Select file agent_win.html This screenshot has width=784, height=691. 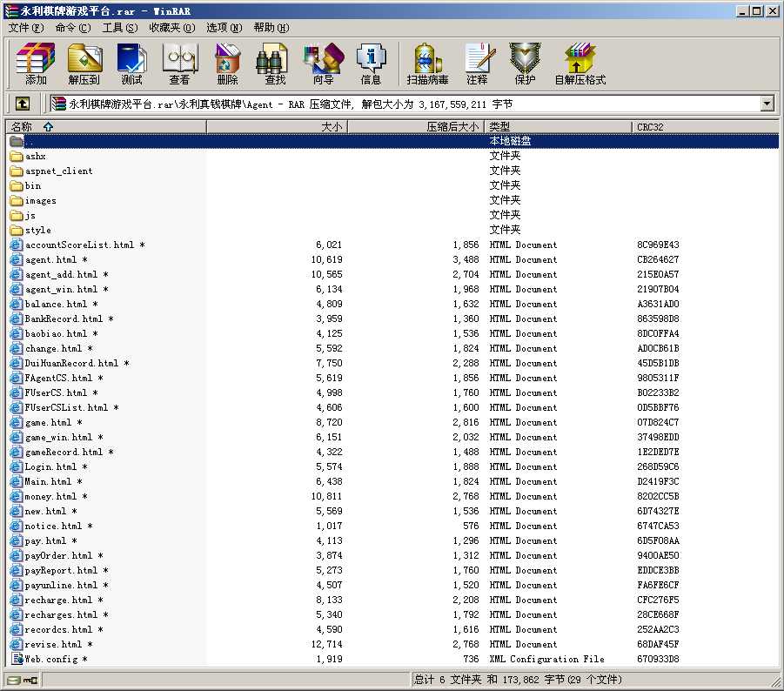61,289
